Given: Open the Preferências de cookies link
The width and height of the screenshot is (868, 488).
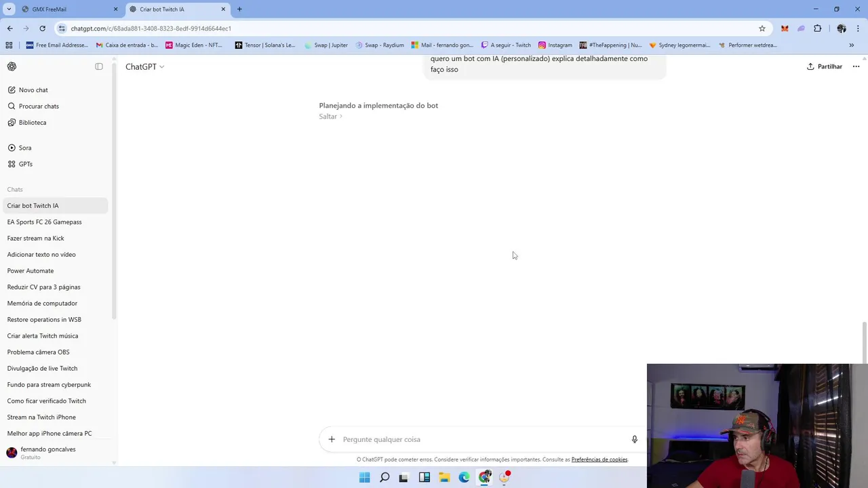Looking at the screenshot, I should point(599,460).
